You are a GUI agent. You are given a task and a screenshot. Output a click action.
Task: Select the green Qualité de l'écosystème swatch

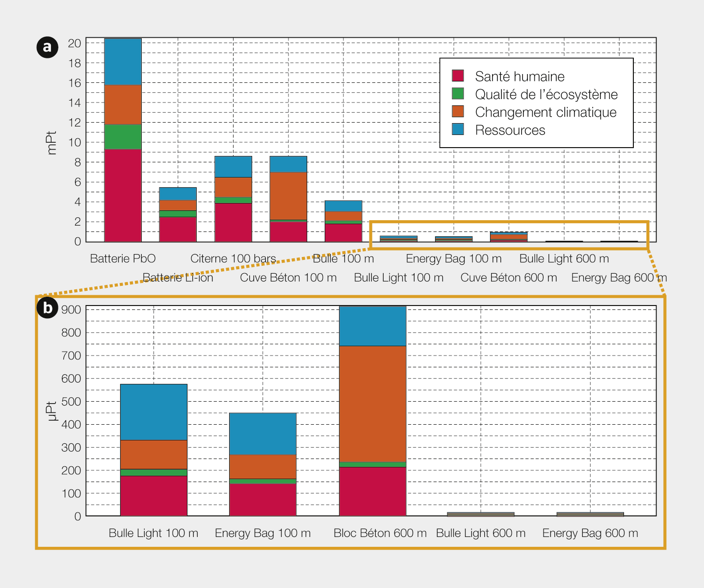(x=458, y=94)
